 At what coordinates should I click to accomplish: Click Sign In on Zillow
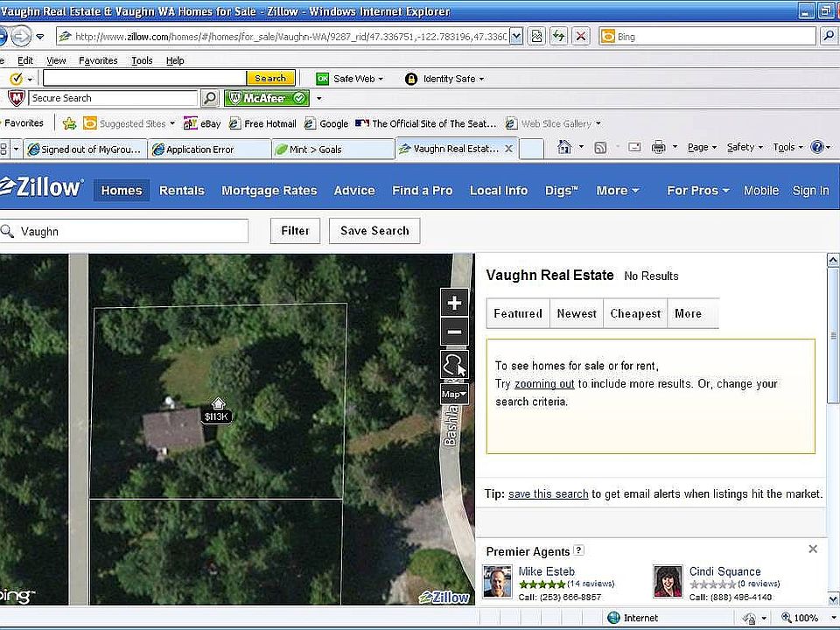(810, 191)
